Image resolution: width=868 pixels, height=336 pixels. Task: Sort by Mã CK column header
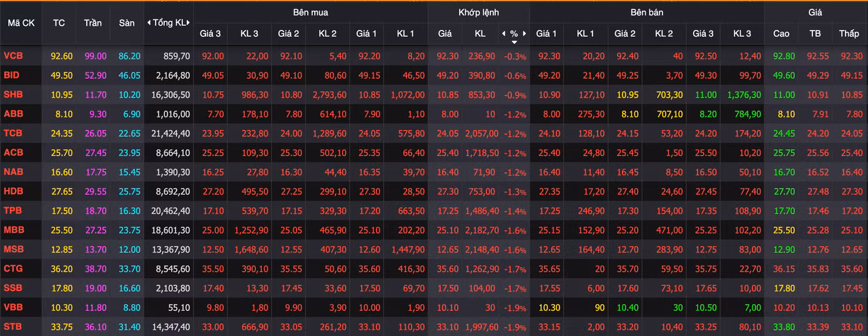point(21,22)
